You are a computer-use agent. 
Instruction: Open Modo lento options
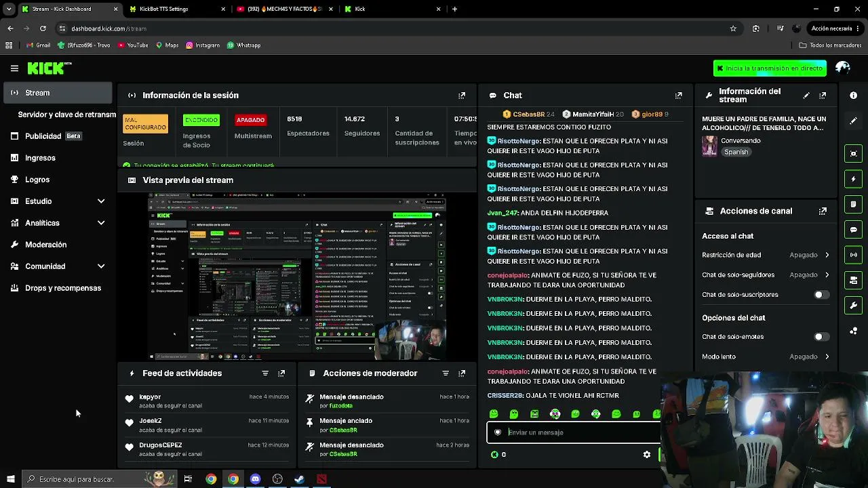766,357
